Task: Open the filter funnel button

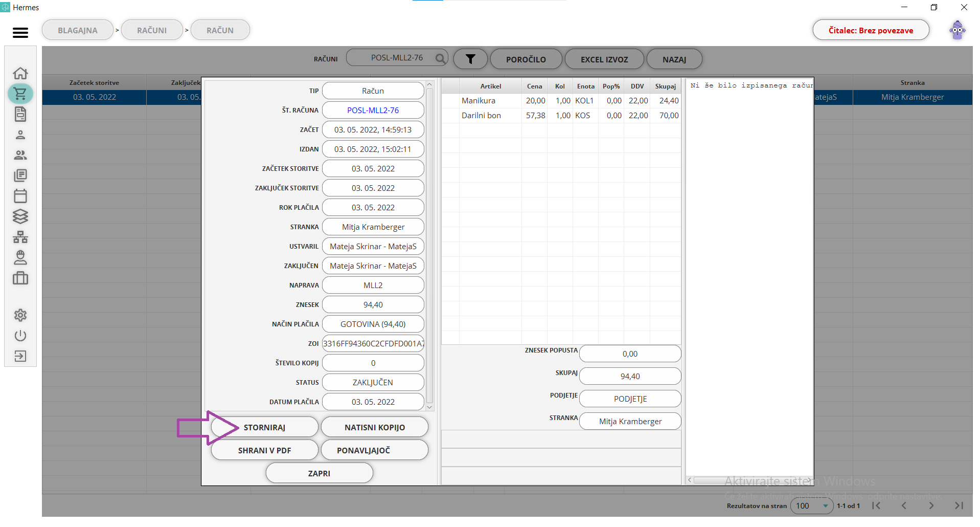Action: (x=470, y=59)
